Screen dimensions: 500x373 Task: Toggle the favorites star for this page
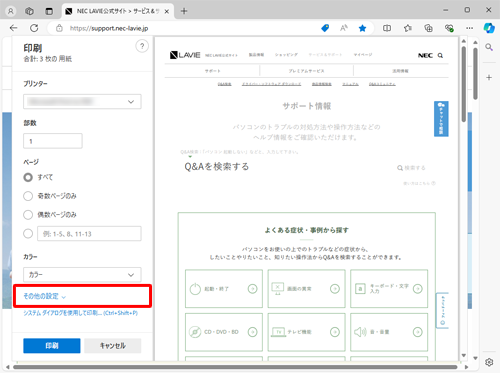click(x=362, y=28)
